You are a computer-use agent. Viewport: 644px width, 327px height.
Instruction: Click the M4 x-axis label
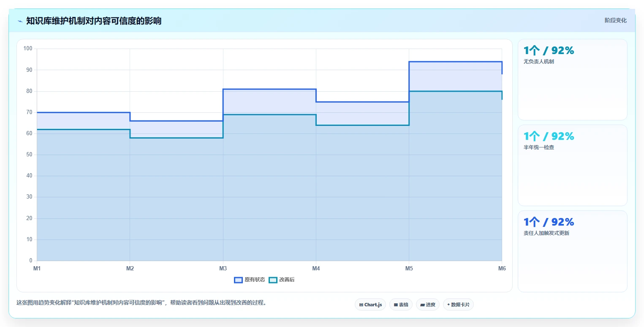[x=316, y=268]
